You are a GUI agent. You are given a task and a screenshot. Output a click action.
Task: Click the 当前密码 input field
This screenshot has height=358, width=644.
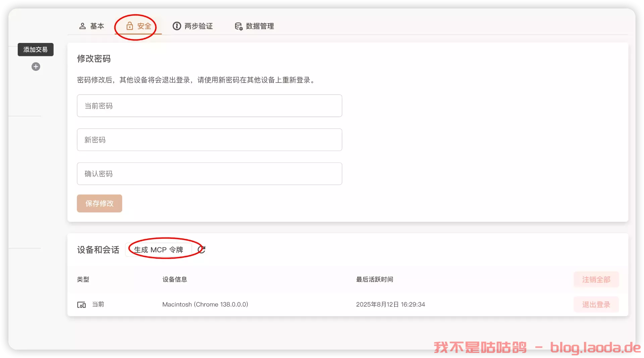[209, 106]
